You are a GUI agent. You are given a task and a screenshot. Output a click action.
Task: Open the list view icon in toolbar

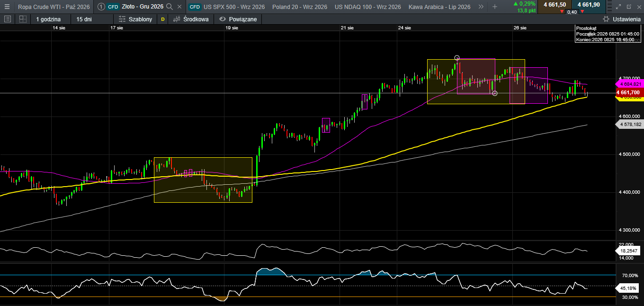point(7,19)
